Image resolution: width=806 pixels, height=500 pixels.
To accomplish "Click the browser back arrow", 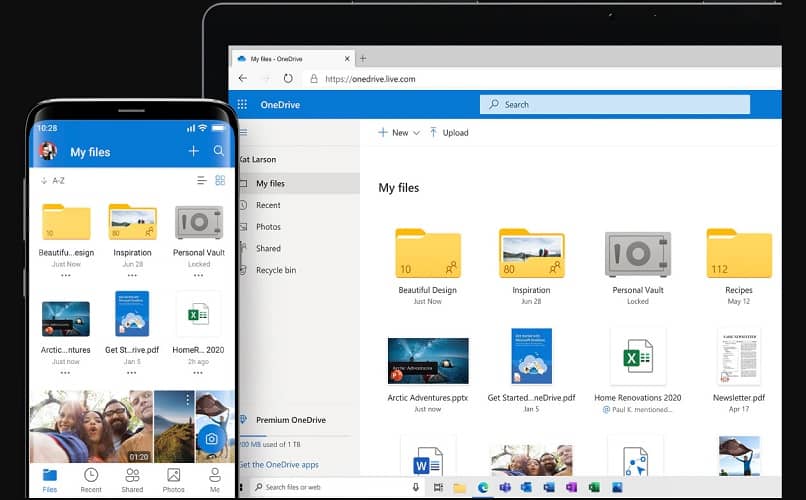I will point(243,79).
